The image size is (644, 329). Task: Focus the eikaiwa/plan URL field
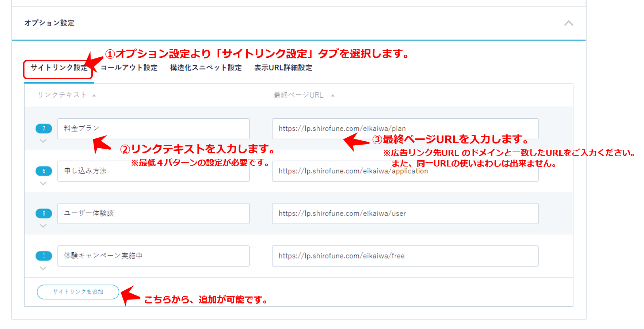coord(405,129)
